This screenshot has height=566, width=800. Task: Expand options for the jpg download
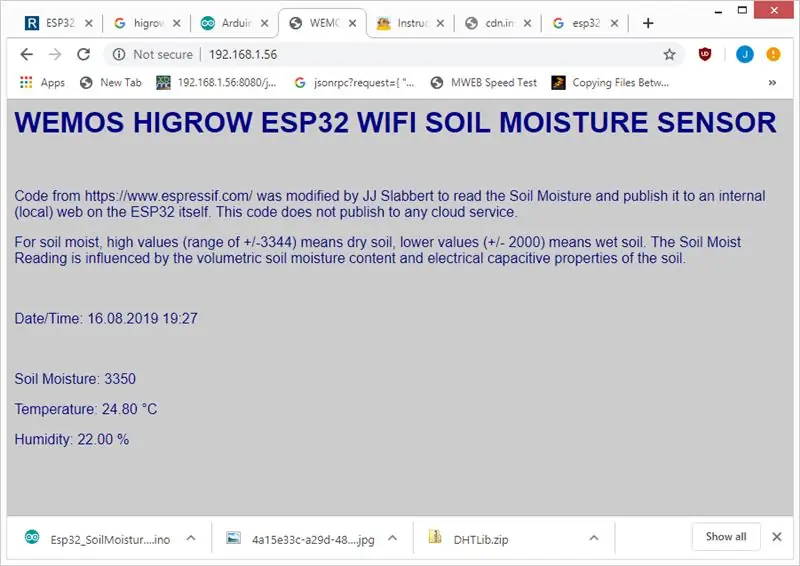click(392, 538)
